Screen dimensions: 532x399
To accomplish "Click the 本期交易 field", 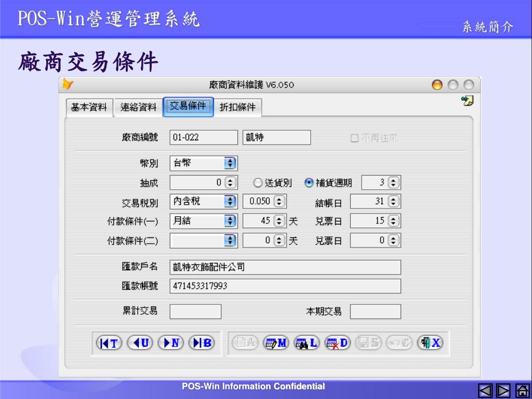I will (x=375, y=312).
